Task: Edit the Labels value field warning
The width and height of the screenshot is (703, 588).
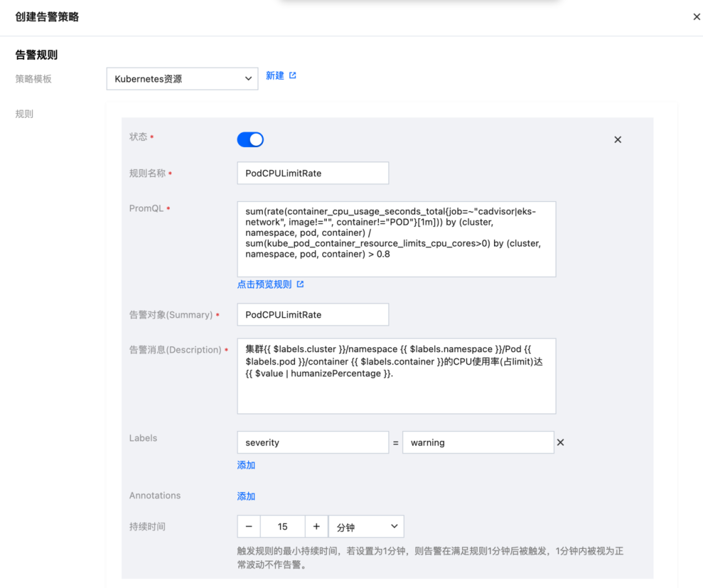Action: tap(478, 443)
